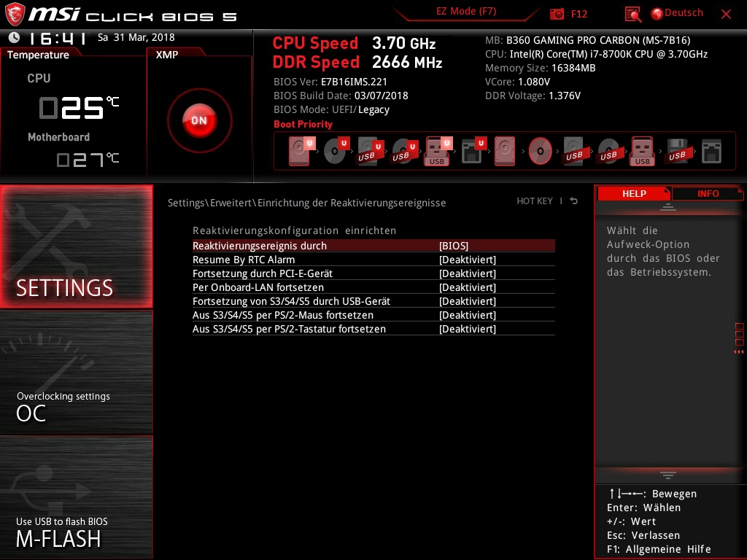Close the BIOS with the red X
Image resolution: width=747 pixels, height=560 pixels.
[x=726, y=14]
